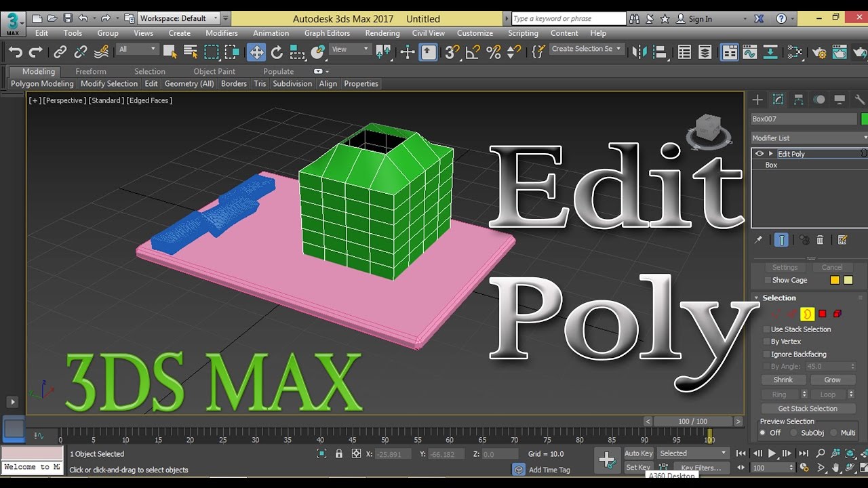Click the Grow selection button
The width and height of the screenshot is (868, 488).
click(x=832, y=380)
